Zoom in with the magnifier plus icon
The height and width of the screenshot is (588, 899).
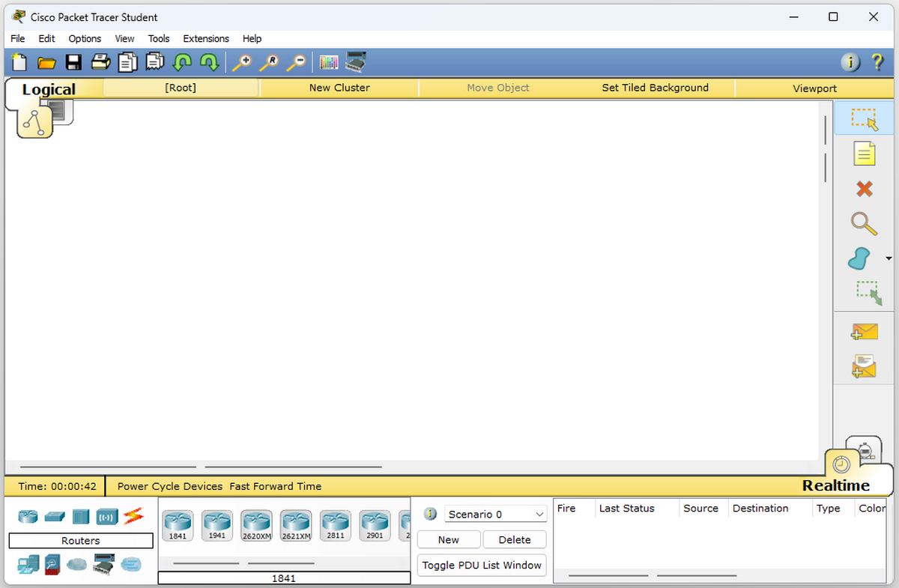pyautogui.click(x=241, y=62)
